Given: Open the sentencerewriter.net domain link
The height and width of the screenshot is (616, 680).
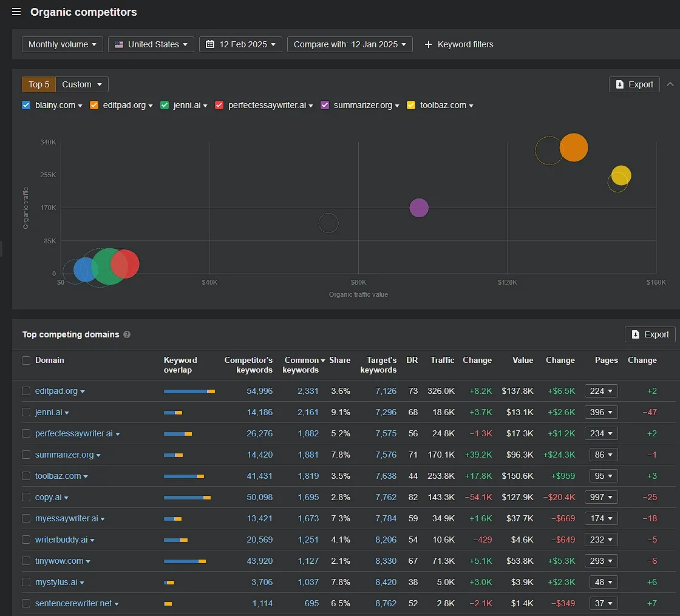Looking at the screenshot, I should tap(73, 603).
